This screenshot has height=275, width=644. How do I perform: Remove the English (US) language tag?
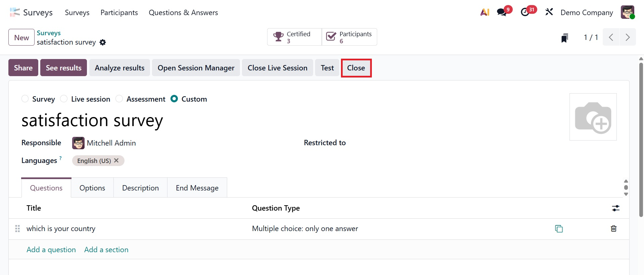[x=116, y=161]
